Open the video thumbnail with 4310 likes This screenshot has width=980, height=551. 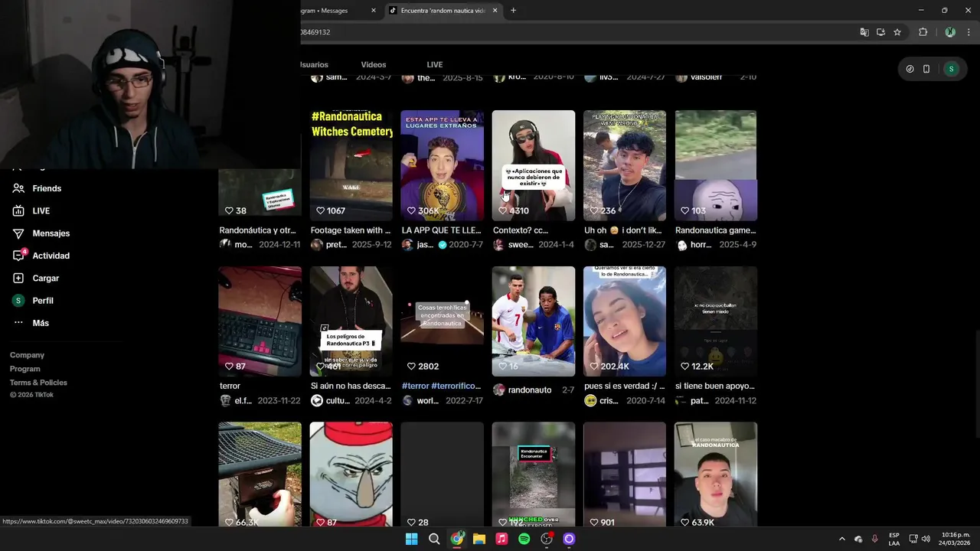tap(534, 165)
